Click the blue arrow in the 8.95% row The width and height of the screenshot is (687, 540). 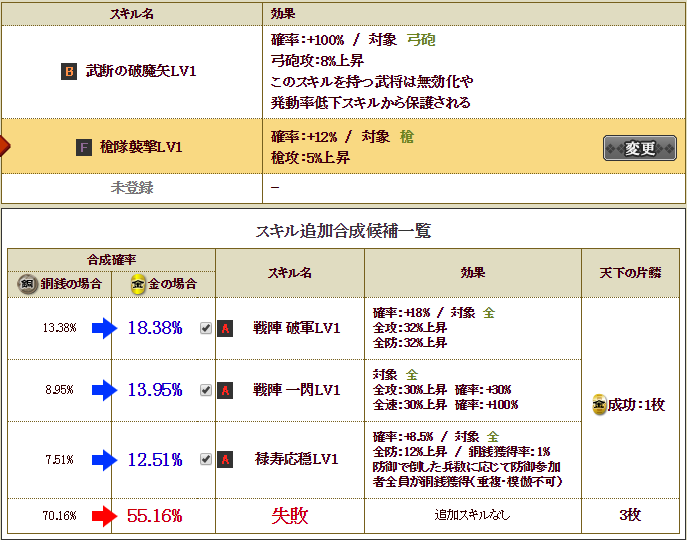104,390
